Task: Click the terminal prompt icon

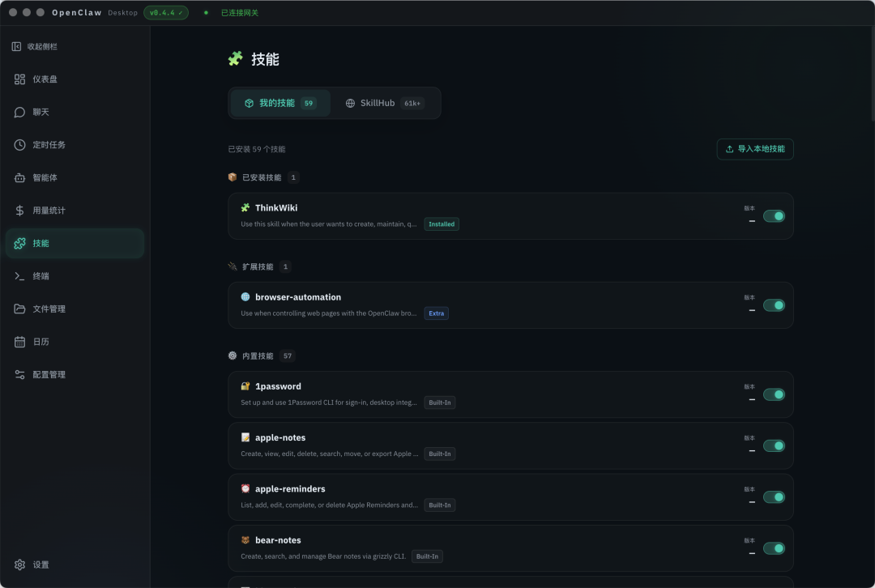Action: tap(19, 276)
